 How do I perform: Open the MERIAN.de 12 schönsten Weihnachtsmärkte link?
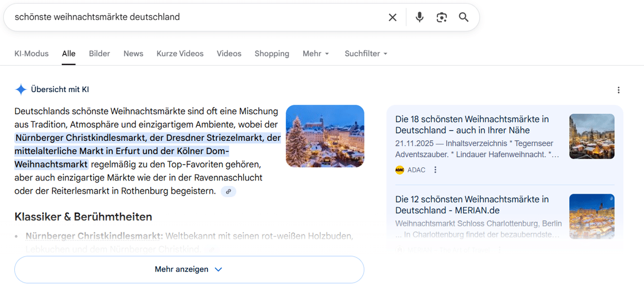pos(472,205)
